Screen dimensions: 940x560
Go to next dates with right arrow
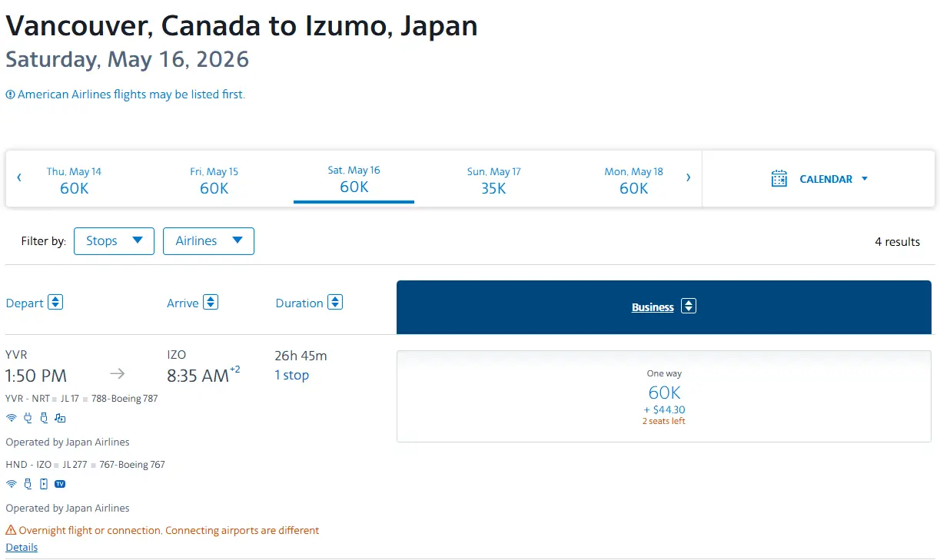pyautogui.click(x=688, y=177)
